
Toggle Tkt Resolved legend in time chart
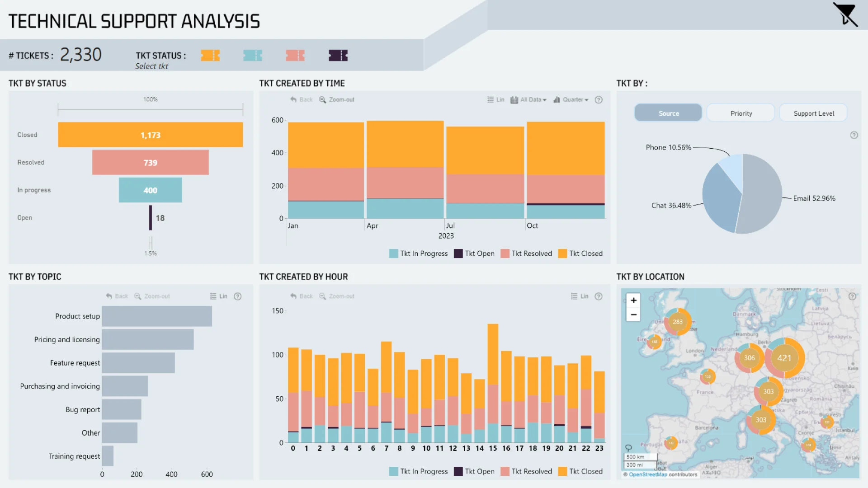tap(526, 253)
